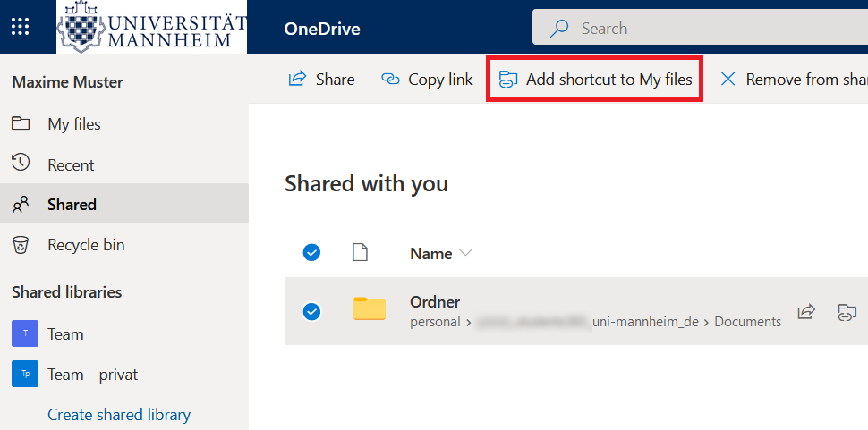Image resolution: width=868 pixels, height=430 pixels.
Task: Toggle the select all items checkbox
Action: click(x=311, y=253)
